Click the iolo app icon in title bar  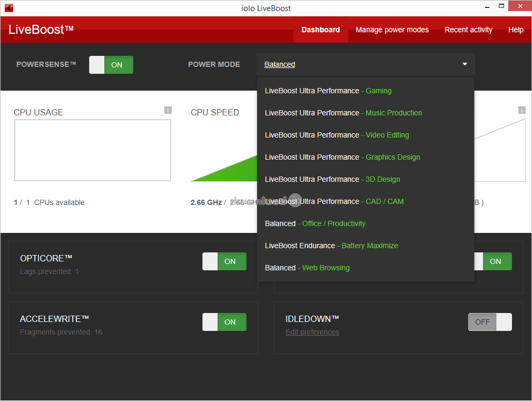pyautogui.click(x=8, y=8)
